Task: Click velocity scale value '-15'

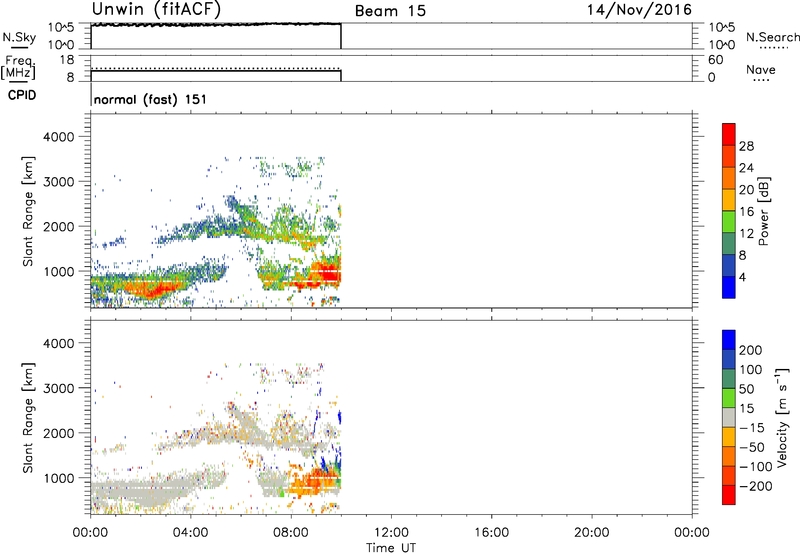Action: [752, 428]
